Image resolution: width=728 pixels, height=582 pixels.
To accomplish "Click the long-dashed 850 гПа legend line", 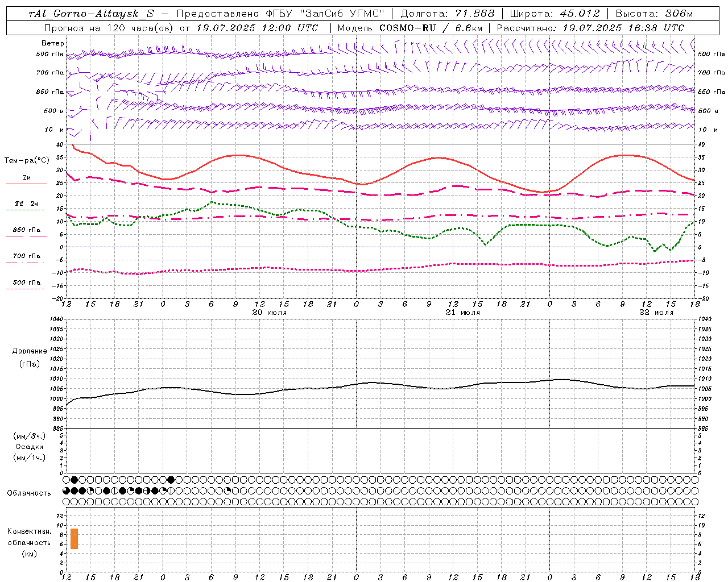I will coord(26,236).
